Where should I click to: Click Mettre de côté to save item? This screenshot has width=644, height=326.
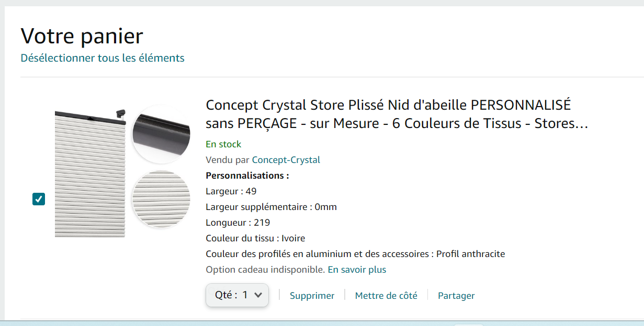pyautogui.click(x=386, y=295)
